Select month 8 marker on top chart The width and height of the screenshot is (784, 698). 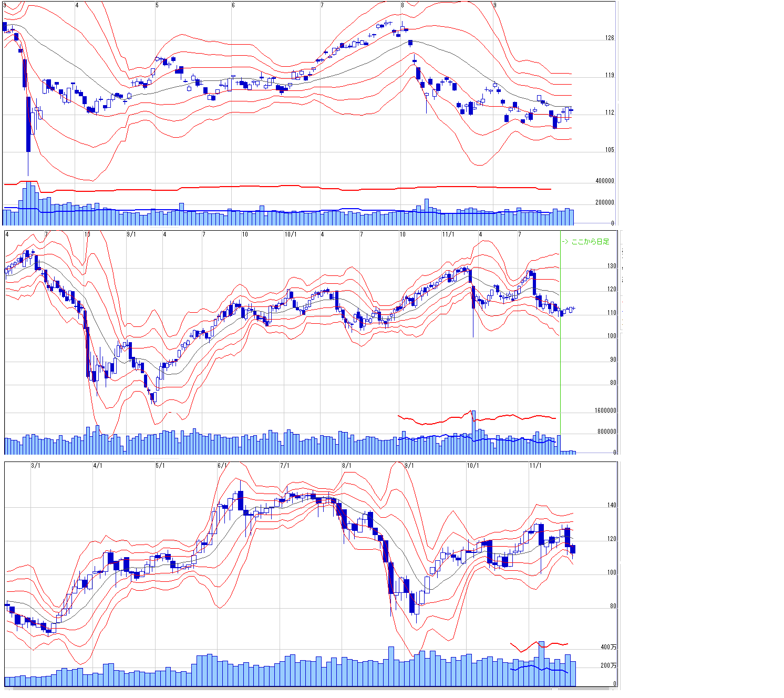point(403,5)
